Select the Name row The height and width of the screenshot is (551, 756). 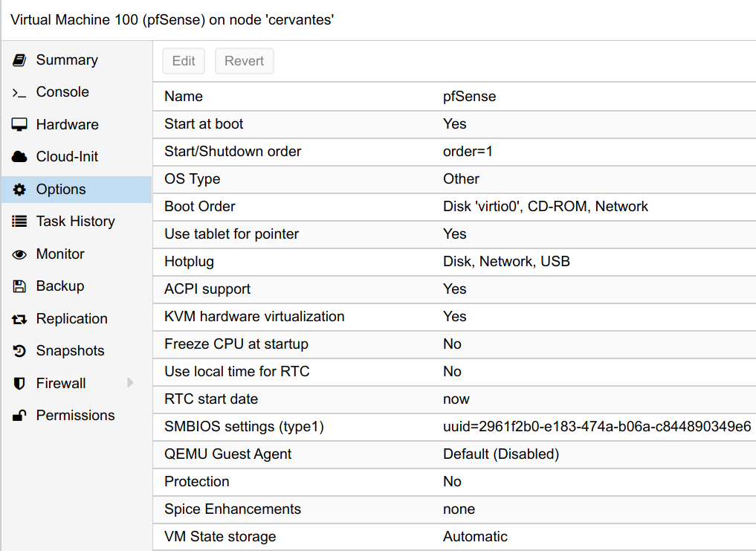(x=455, y=97)
